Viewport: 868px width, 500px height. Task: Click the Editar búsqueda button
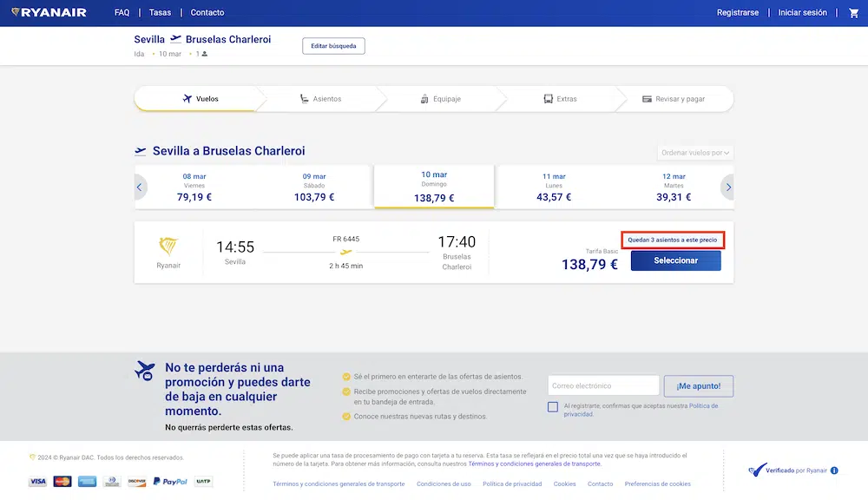click(x=333, y=46)
